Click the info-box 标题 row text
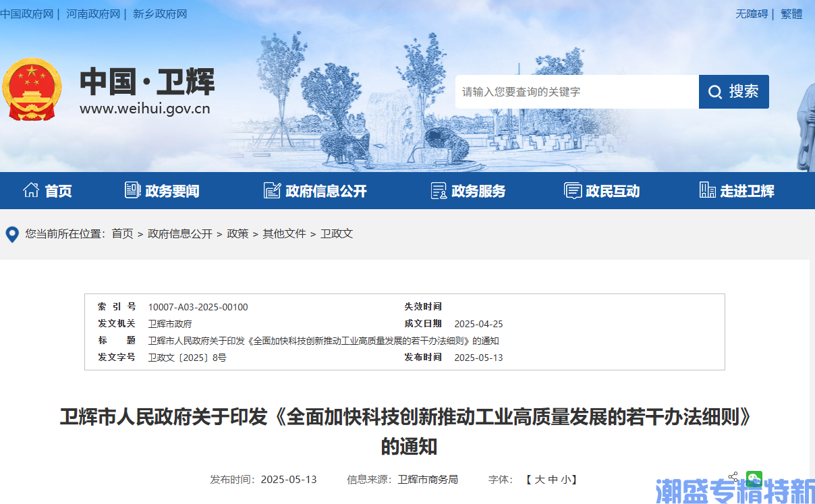The width and height of the screenshot is (815, 504). tap(323, 341)
